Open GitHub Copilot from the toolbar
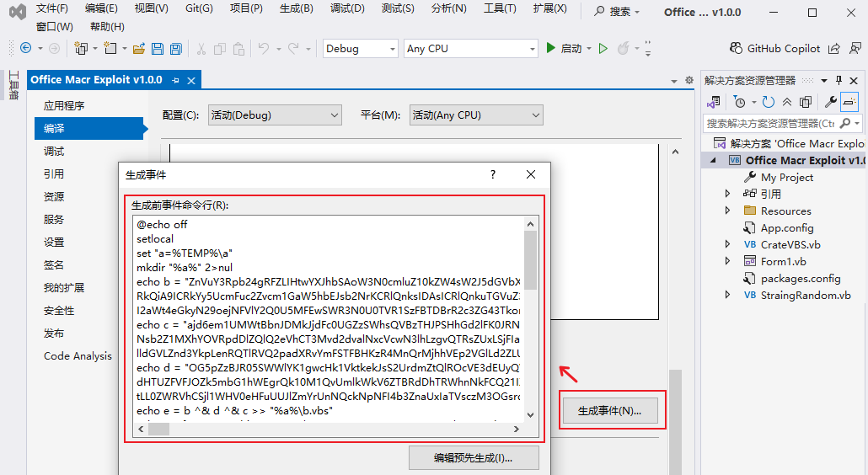This screenshot has width=868, height=475. [x=774, y=49]
